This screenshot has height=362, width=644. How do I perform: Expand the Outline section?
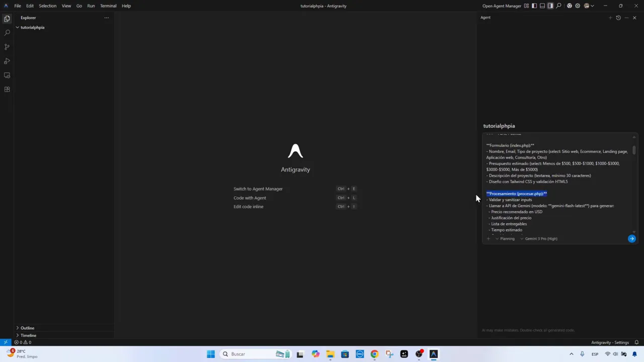27,328
